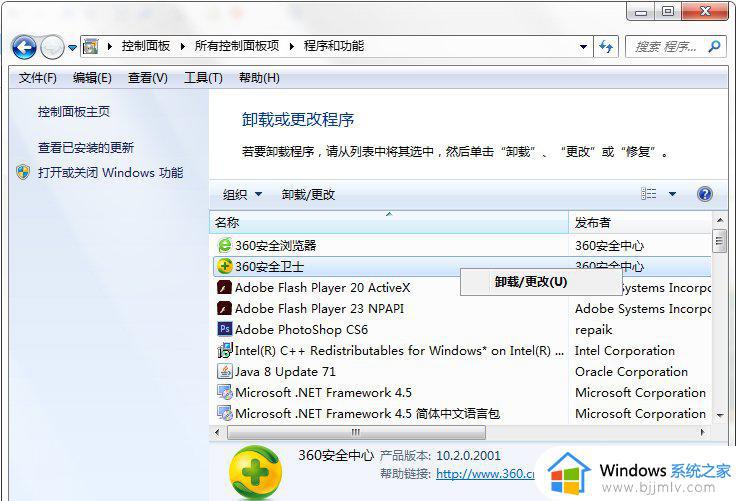Image resolution: width=736 pixels, height=501 pixels.
Task: Expand the arrow after 控制面板 breadcrumb
Action: 182,46
